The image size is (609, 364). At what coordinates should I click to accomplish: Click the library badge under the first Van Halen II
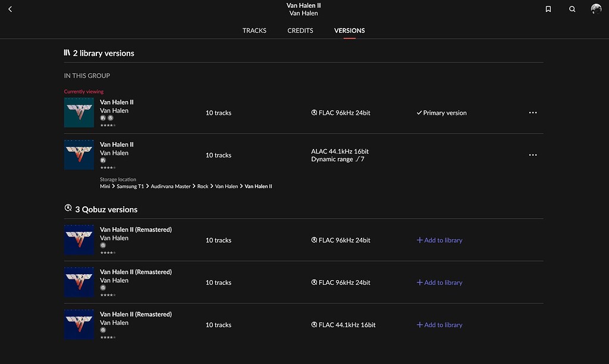(x=102, y=118)
